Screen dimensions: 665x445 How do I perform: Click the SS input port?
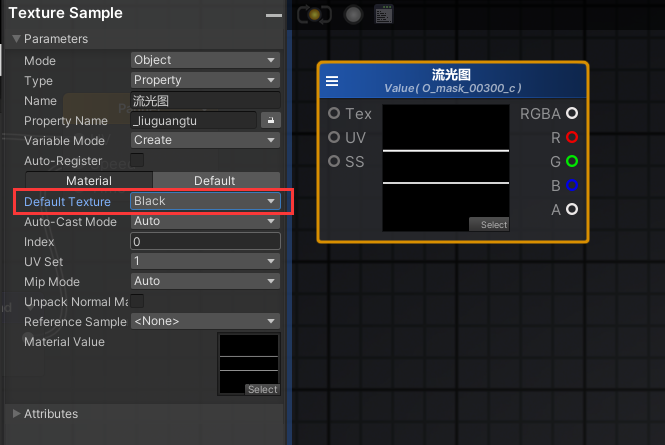coord(334,161)
